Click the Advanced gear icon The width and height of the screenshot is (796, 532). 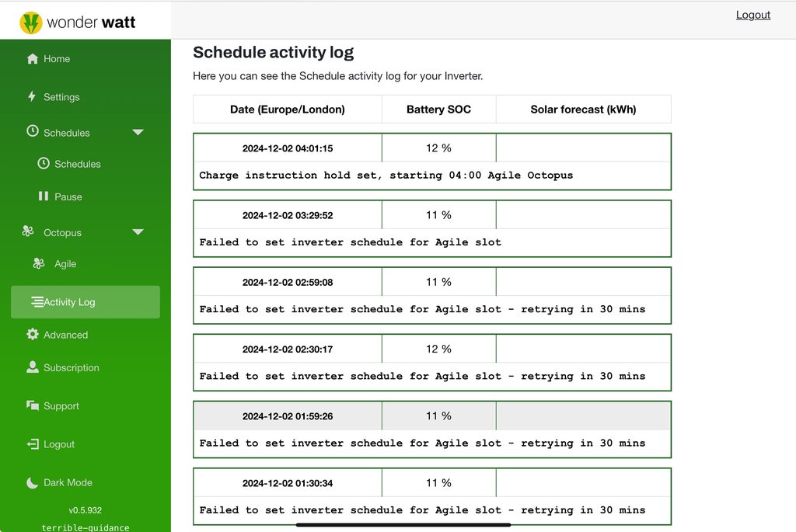[x=33, y=335]
